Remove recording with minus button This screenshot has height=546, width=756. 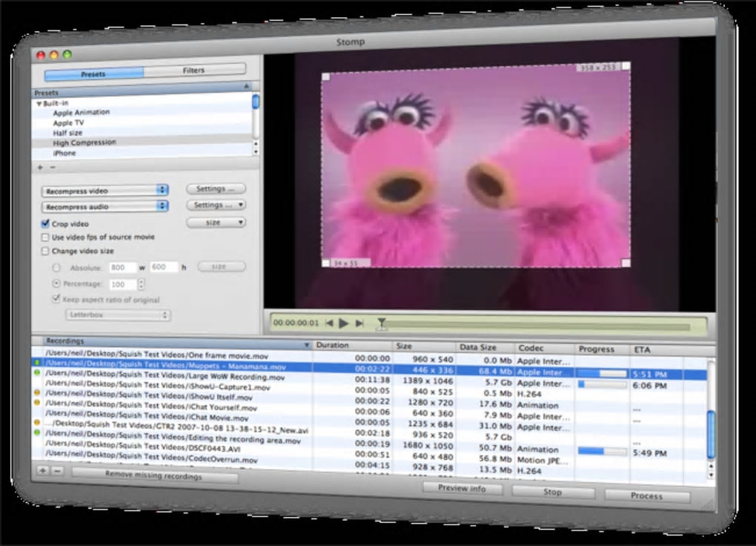tap(57, 470)
